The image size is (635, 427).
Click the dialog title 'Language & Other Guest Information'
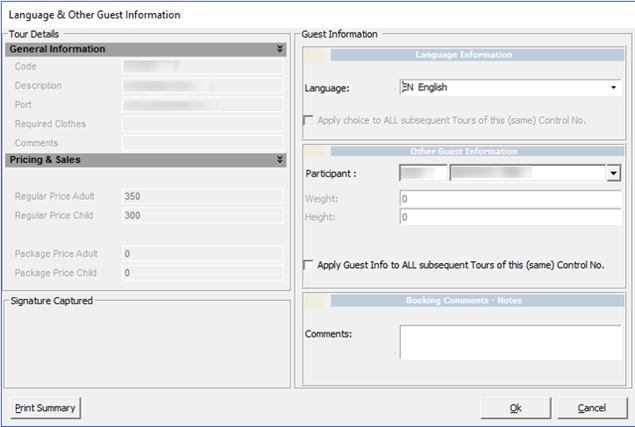tap(94, 15)
